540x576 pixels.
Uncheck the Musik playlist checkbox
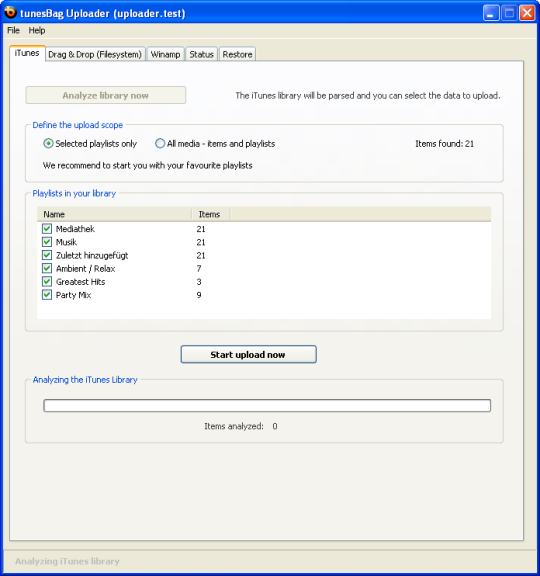(x=47, y=242)
